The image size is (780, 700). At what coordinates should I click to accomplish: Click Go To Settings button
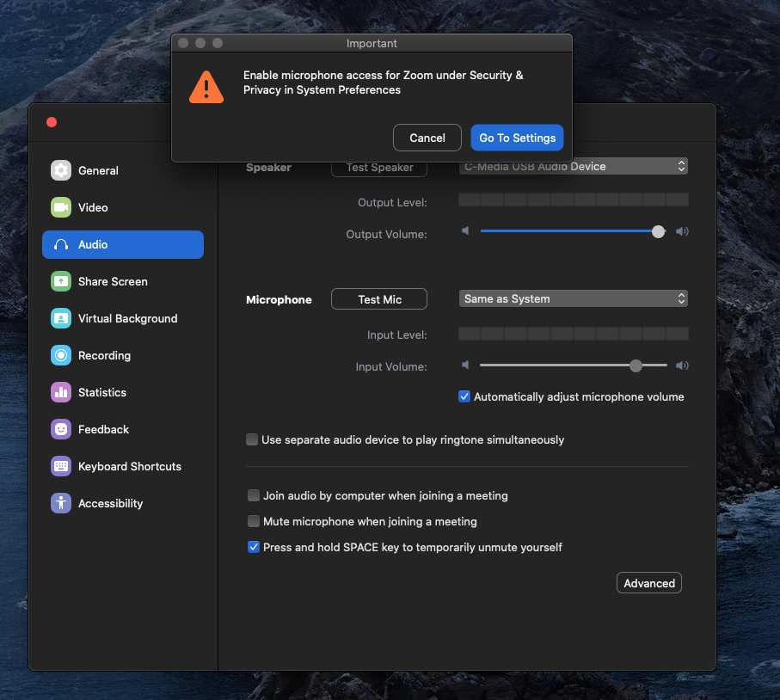518,138
